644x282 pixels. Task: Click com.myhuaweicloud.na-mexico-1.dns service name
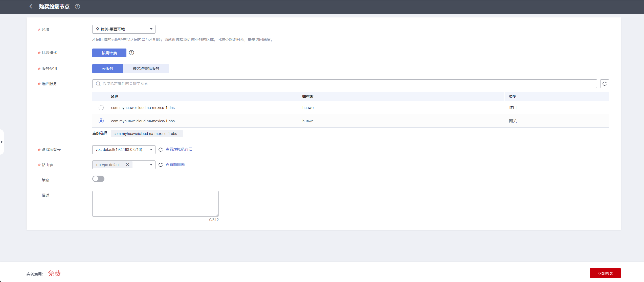143,108
